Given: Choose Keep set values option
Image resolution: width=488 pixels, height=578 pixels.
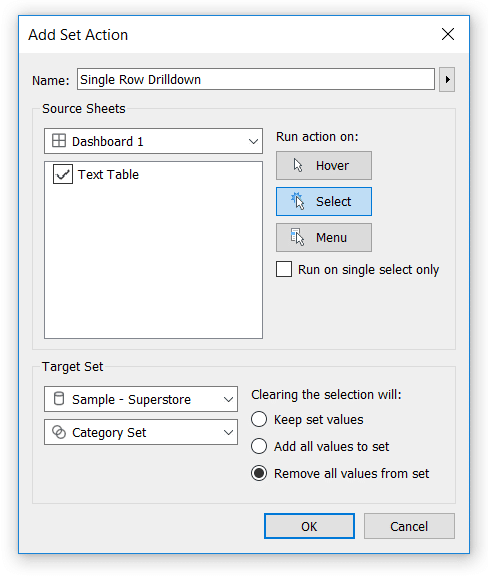Looking at the screenshot, I should (x=259, y=419).
